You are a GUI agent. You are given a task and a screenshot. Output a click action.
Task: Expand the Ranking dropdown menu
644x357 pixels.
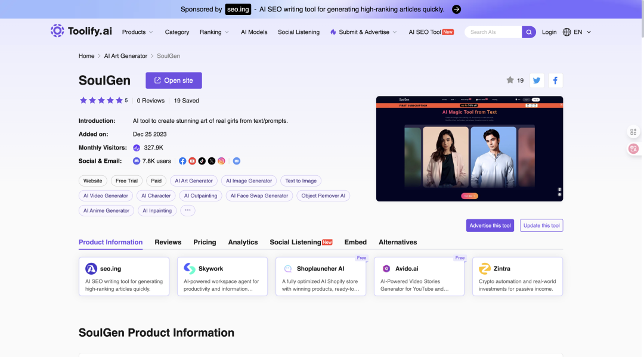tap(214, 32)
